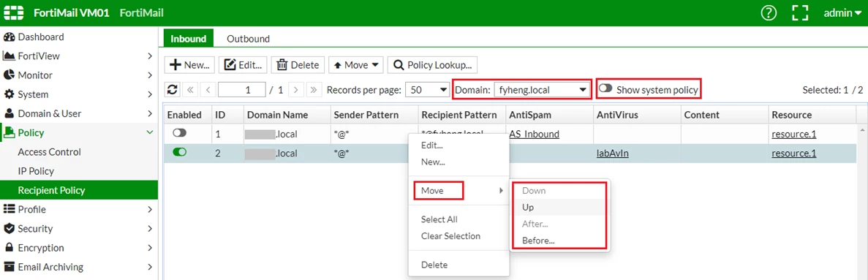This screenshot has width=868, height=280.
Task: Go to previous page arrow
Action: tap(208, 90)
